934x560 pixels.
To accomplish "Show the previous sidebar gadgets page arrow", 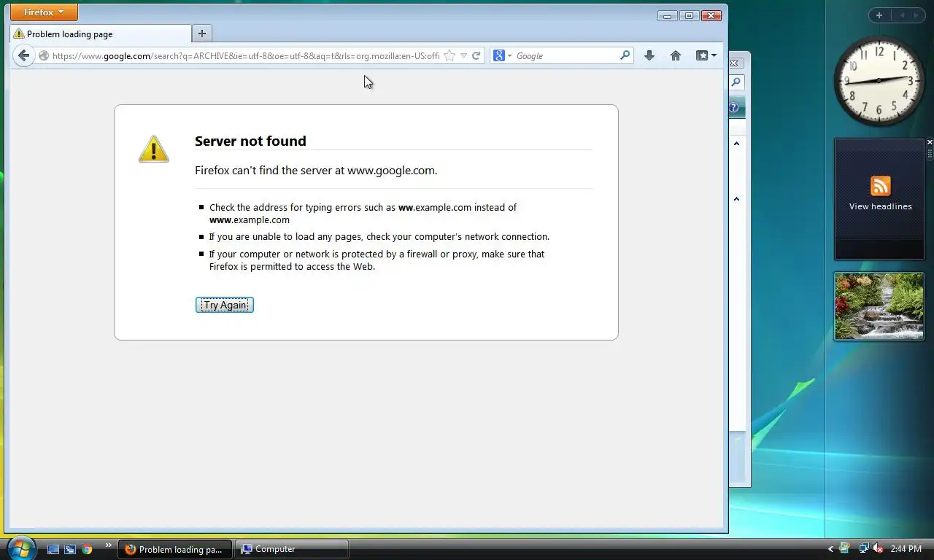I will point(902,15).
